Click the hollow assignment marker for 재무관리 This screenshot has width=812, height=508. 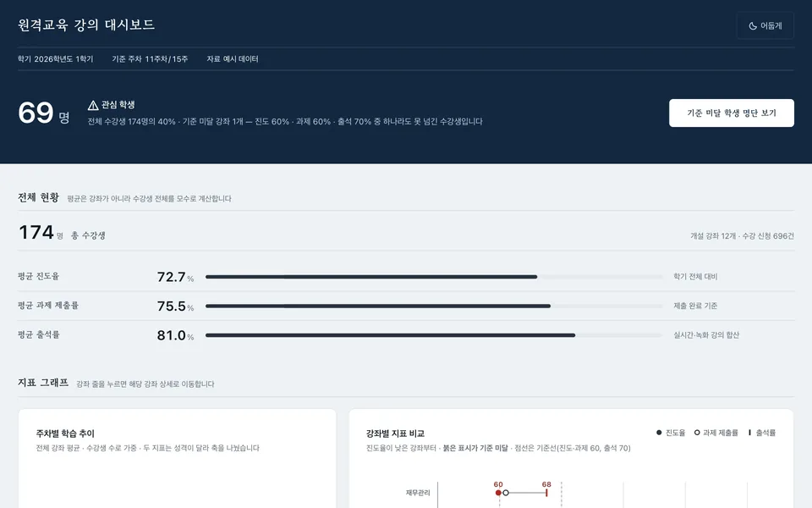(506, 493)
